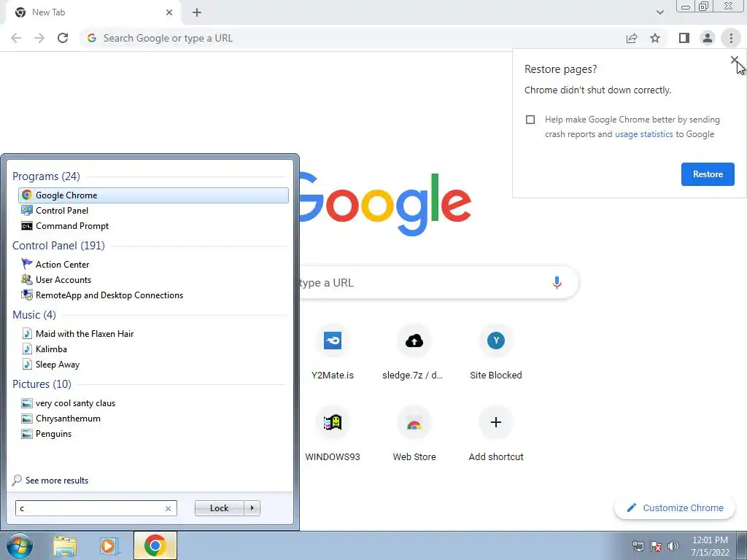Screen dimensions: 747x560
Task: Open the Site Blocked shortcut
Action: pos(496,351)
